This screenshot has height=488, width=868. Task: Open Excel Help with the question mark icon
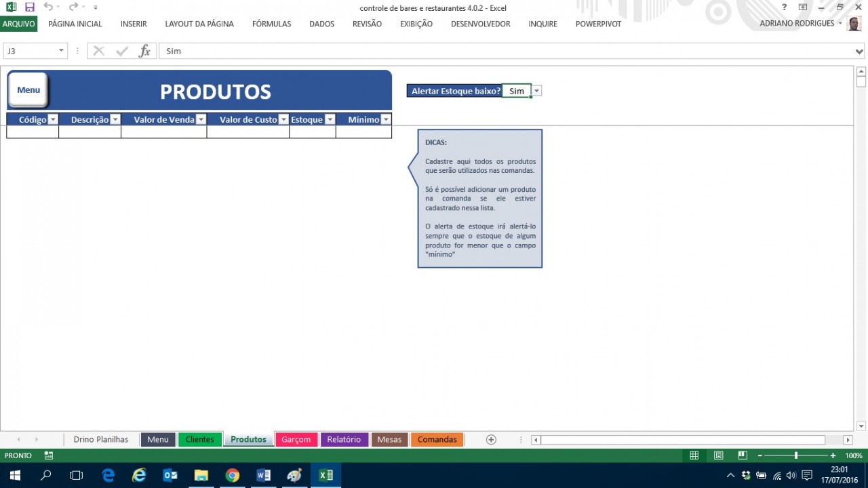[x=785, y=7]
